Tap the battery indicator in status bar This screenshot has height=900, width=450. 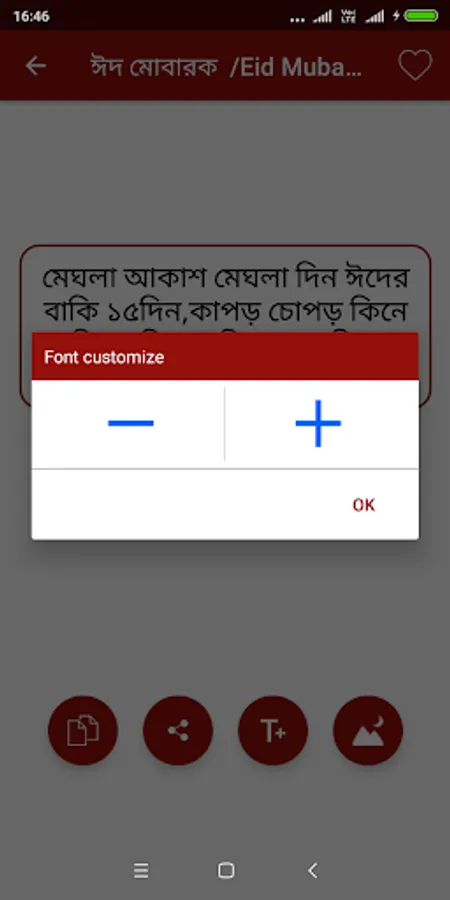(x=421, y=16)
